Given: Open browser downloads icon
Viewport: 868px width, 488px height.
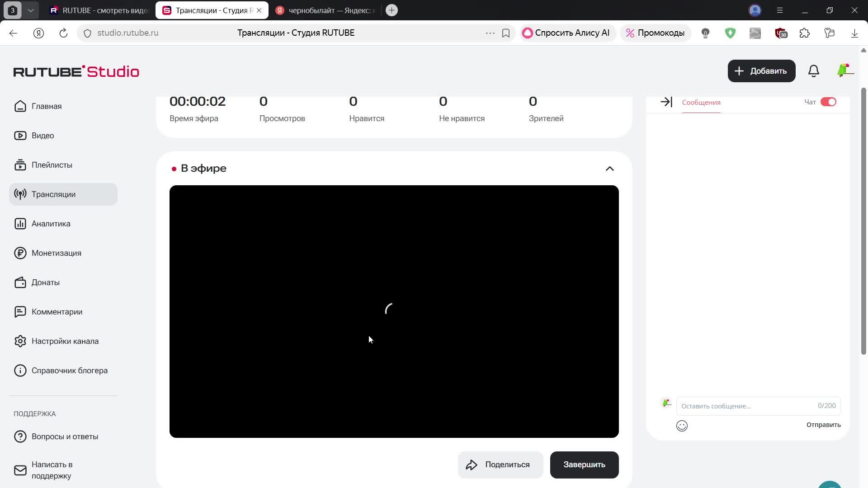Looking at the screenshot, I should point(854,33).
